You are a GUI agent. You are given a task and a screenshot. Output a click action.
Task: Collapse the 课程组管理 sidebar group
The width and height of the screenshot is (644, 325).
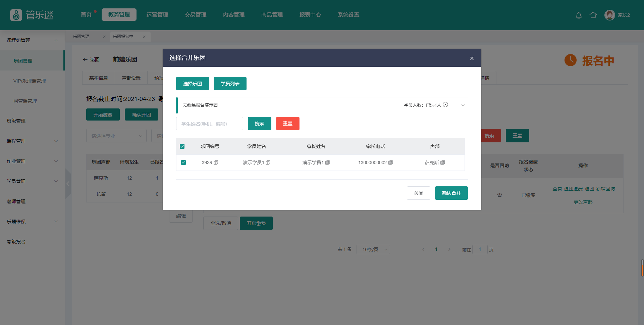pos(56,40)
